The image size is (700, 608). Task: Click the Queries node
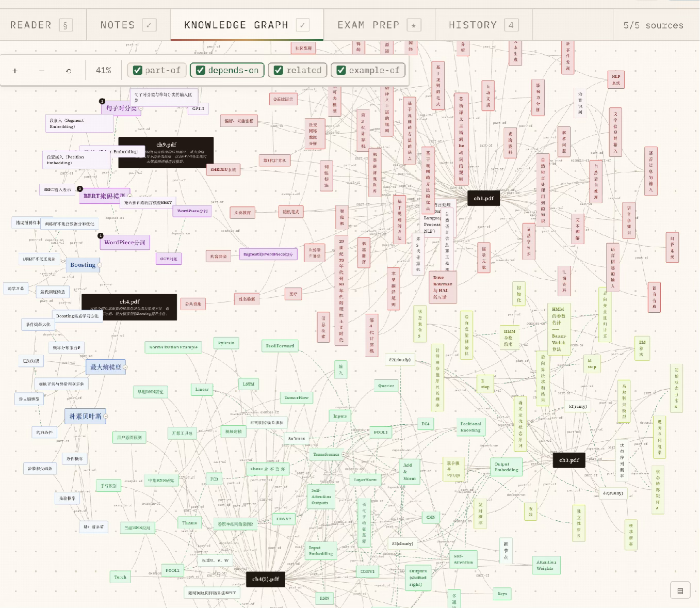[386, 386]
